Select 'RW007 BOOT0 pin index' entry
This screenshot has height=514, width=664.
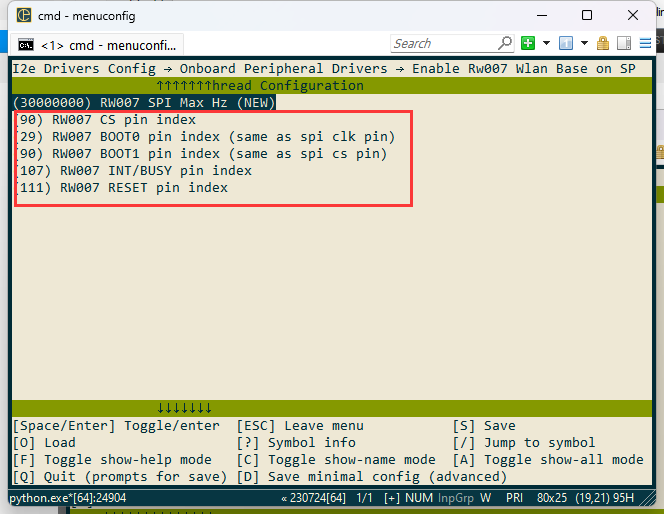click(x=206, y=137)
